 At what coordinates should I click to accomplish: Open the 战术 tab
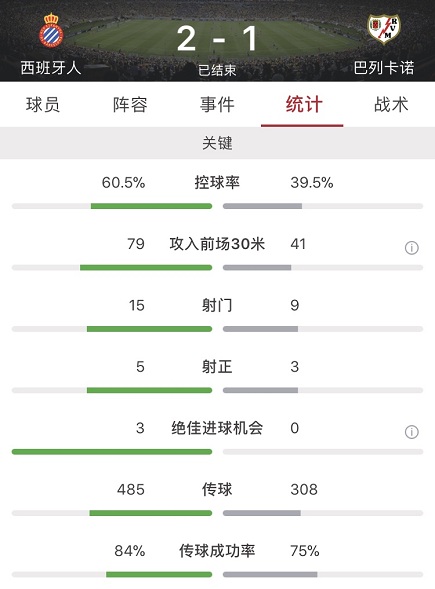click(391, 104)
